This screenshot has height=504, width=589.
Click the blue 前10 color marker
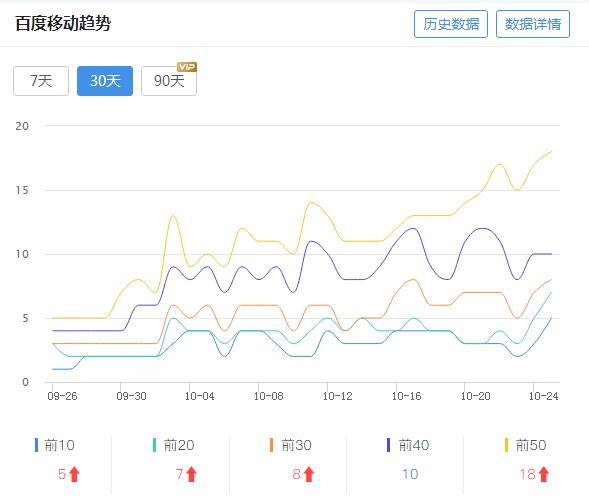coord(36,445)
